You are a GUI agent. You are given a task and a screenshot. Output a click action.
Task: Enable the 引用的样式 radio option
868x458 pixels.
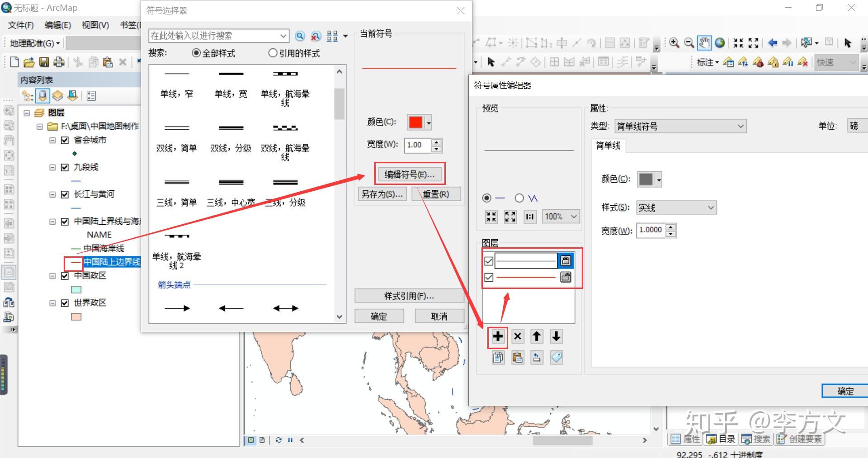[273, 53]
